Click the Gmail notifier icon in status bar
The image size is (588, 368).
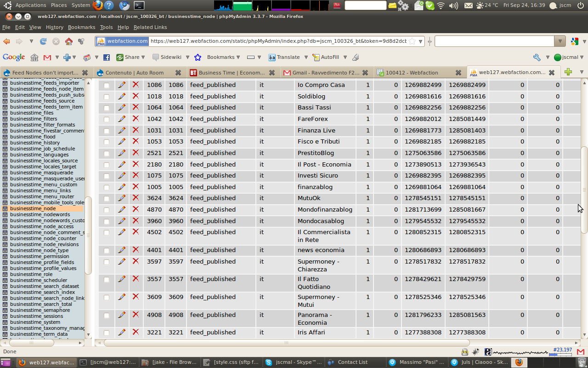click(580, 351)
